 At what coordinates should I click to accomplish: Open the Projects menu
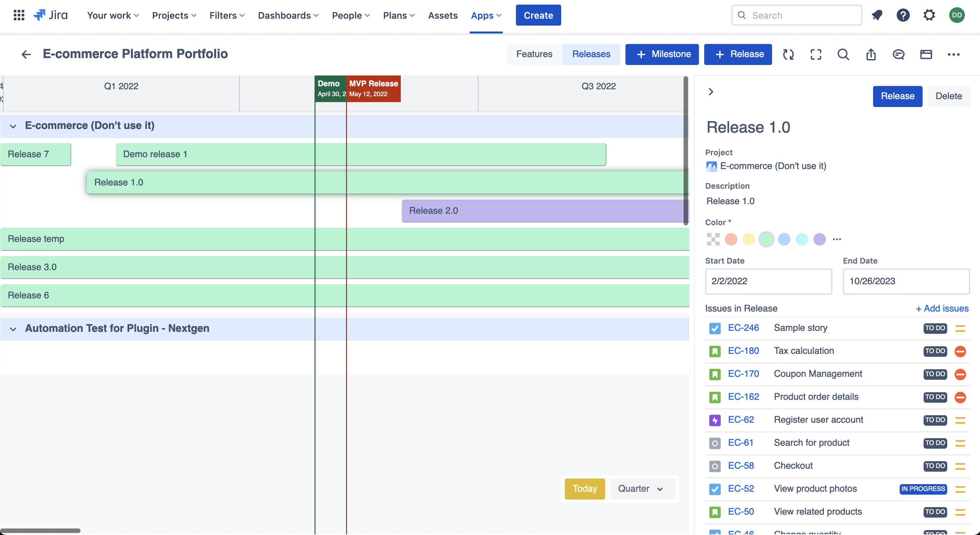pyautogui.click(x=174, y=15)
